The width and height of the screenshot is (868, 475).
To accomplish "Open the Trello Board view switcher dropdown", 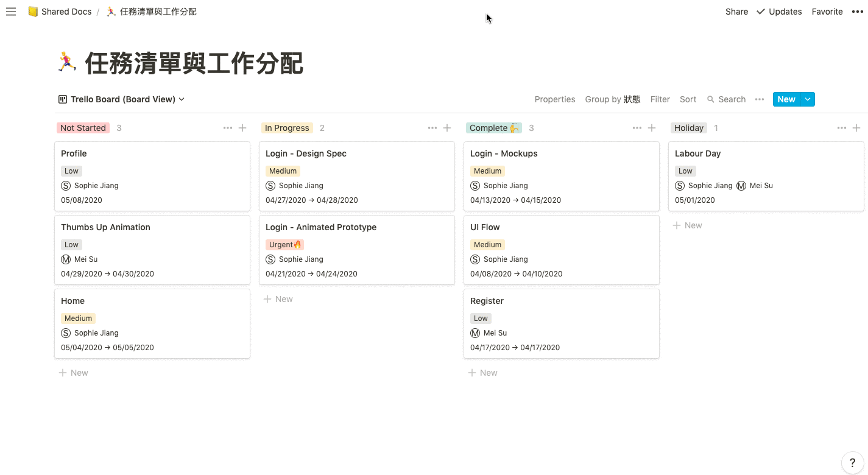I will click(122, 99).
